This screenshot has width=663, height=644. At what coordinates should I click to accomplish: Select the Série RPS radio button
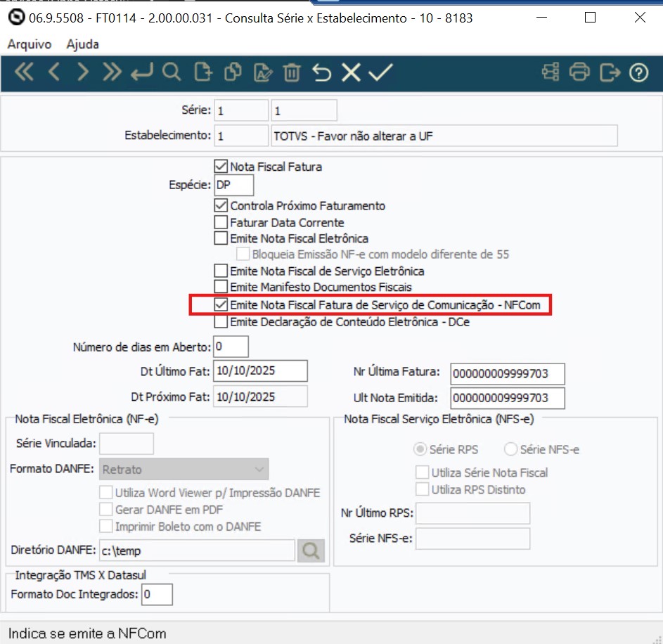420,449
